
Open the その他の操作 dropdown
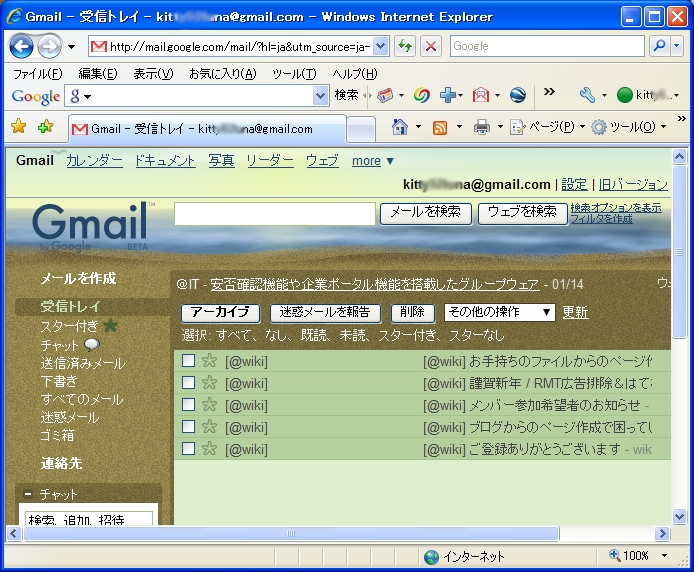(500, 312)
